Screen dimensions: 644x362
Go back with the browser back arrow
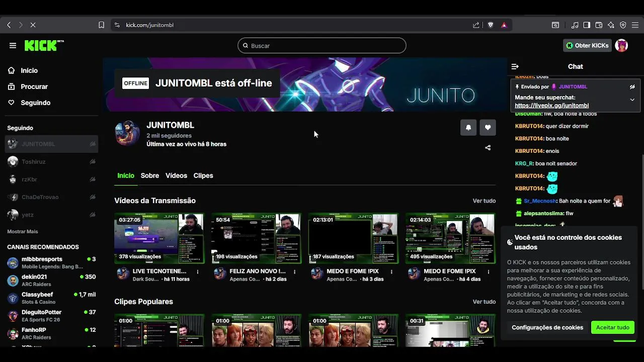point(9,25)
